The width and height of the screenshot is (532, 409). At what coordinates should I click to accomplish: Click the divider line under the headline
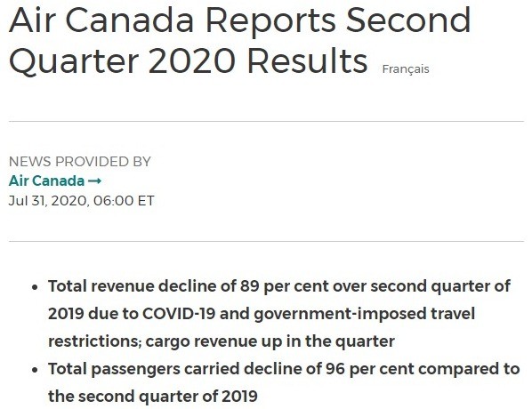pos(266,121)
